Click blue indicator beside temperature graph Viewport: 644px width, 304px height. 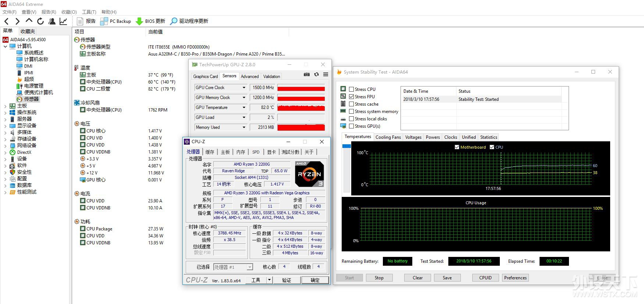point(346,146)
